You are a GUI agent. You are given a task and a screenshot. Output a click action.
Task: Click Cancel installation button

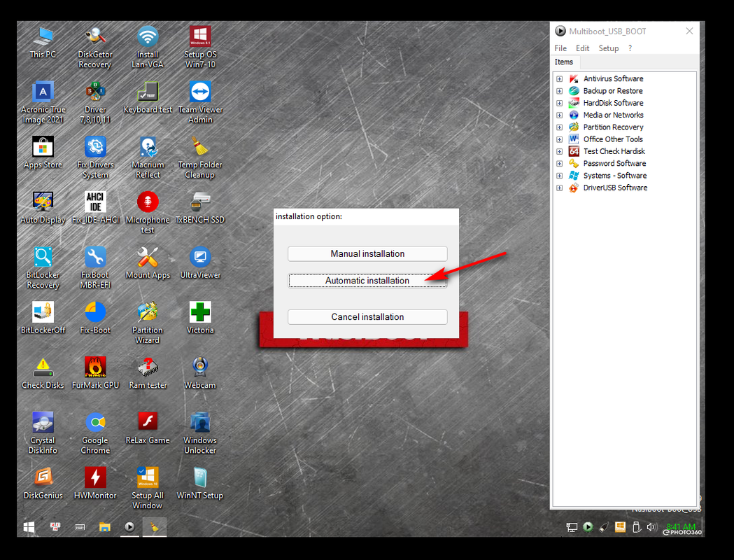[367, 317]
